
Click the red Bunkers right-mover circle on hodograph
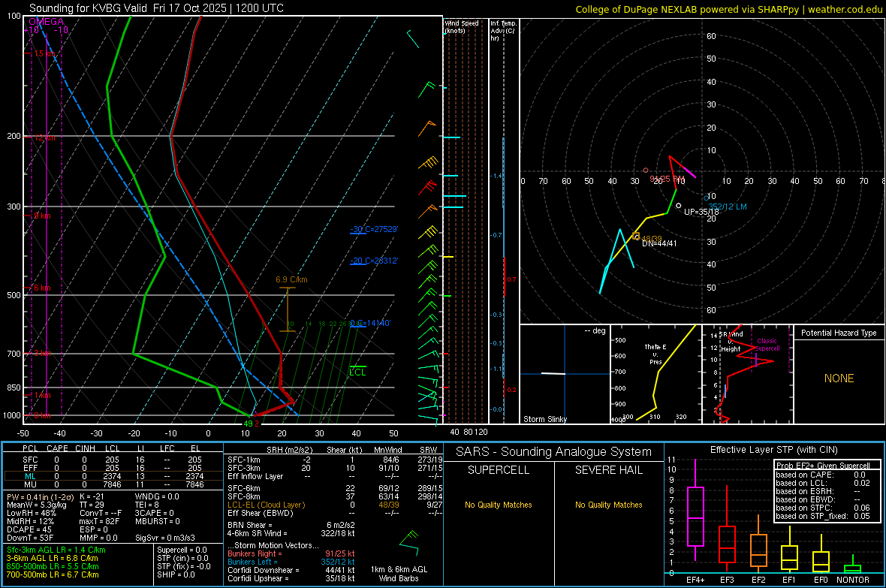point(646,170)
